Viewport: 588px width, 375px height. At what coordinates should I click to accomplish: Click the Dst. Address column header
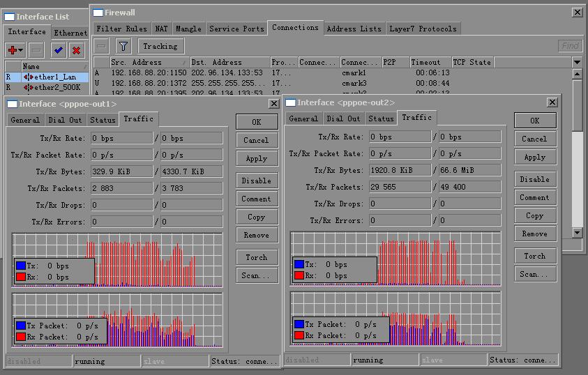(x=229, y=62)
